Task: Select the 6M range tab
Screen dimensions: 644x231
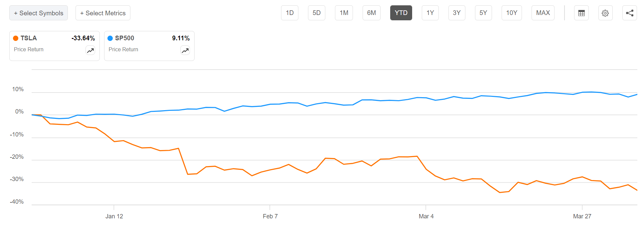Action: coord(371,13)
